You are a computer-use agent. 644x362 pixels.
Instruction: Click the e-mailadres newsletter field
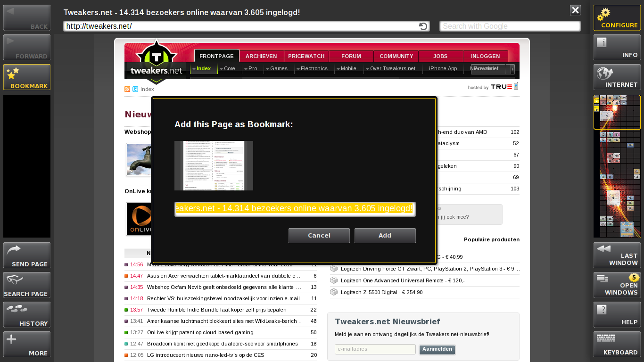[x=375, y=349]
